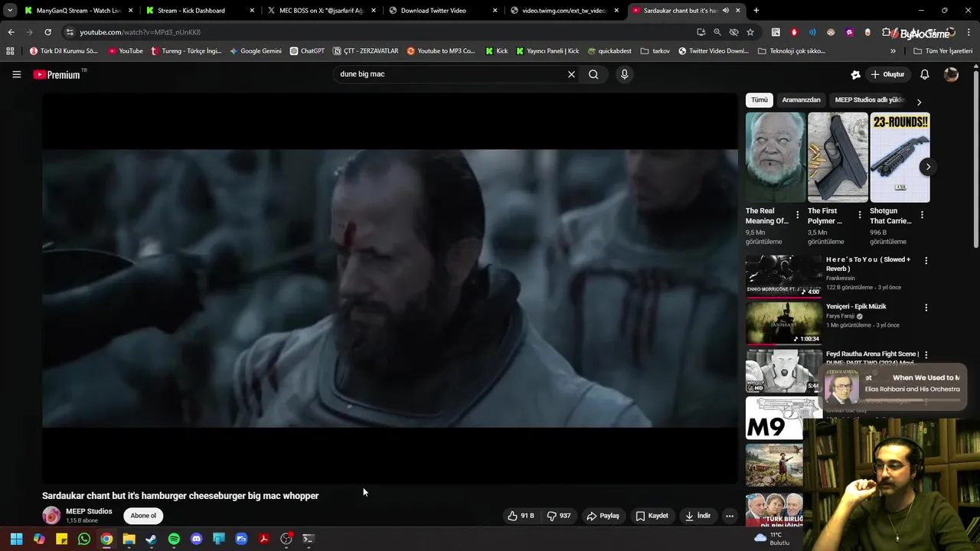Select 'MEEP Studios adlı yükleyiciden' chip
This screenshot has height=551, width=980.
tap(869, 99)
